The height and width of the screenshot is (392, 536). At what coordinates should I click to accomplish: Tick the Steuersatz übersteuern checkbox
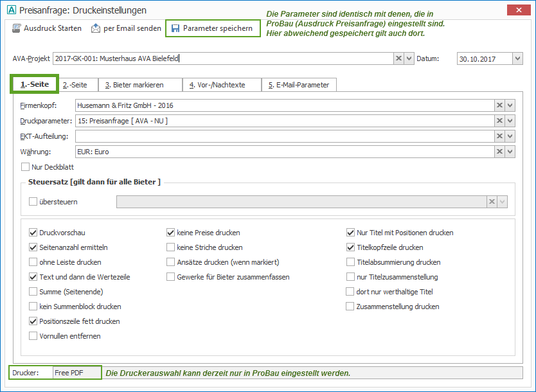click(33, 202)
